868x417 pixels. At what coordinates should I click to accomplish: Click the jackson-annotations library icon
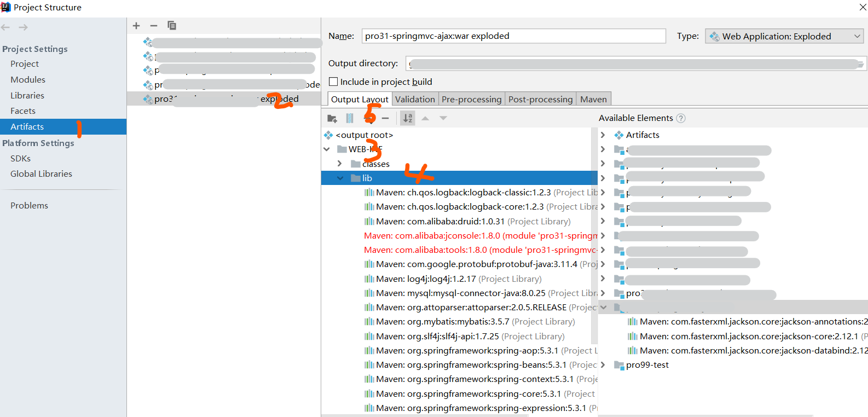633,322
